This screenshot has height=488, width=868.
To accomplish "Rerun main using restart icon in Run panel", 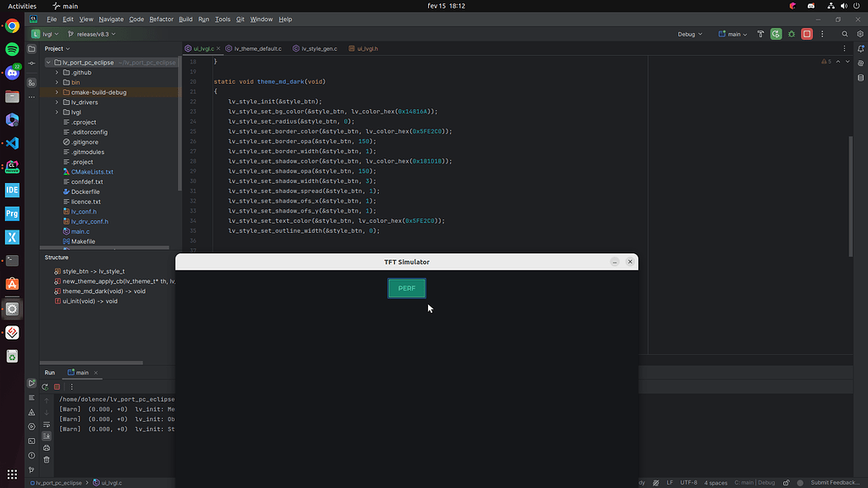I will (45, 386).
